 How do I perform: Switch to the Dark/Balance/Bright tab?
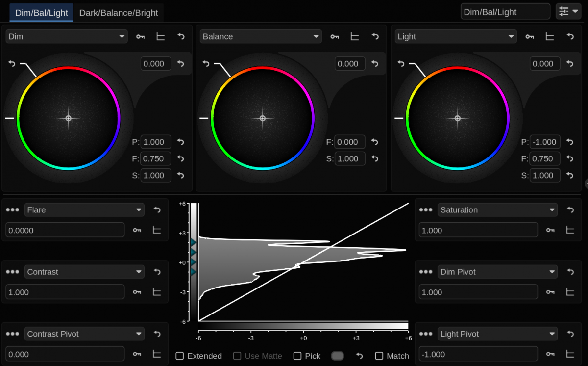[119, 13]
